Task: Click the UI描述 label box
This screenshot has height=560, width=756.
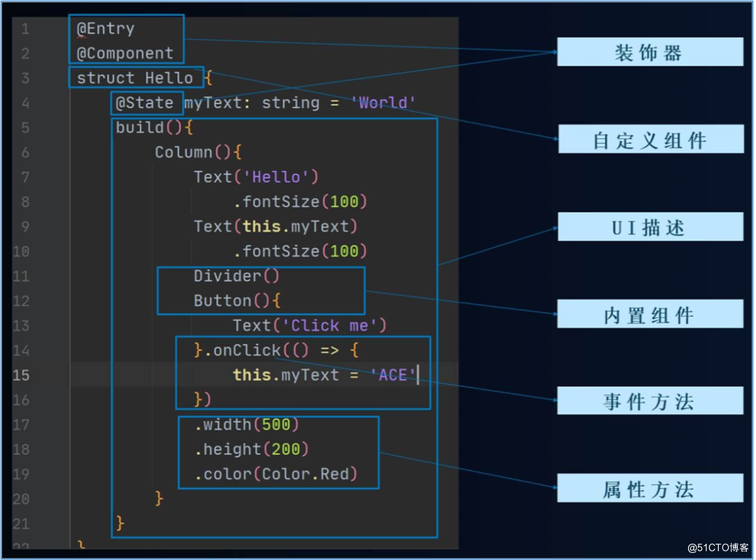Action: (x=650, y=227)
